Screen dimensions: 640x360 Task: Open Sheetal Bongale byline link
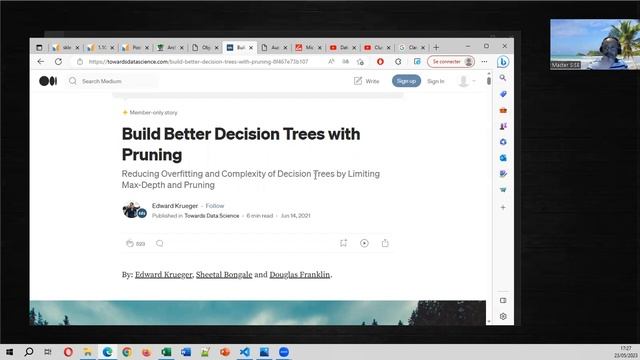[224, 275]
